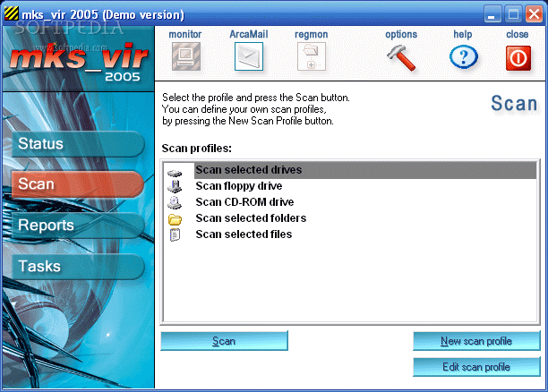Open the monitor tool icon
The image size is (548, 392).
coord(186,56)
